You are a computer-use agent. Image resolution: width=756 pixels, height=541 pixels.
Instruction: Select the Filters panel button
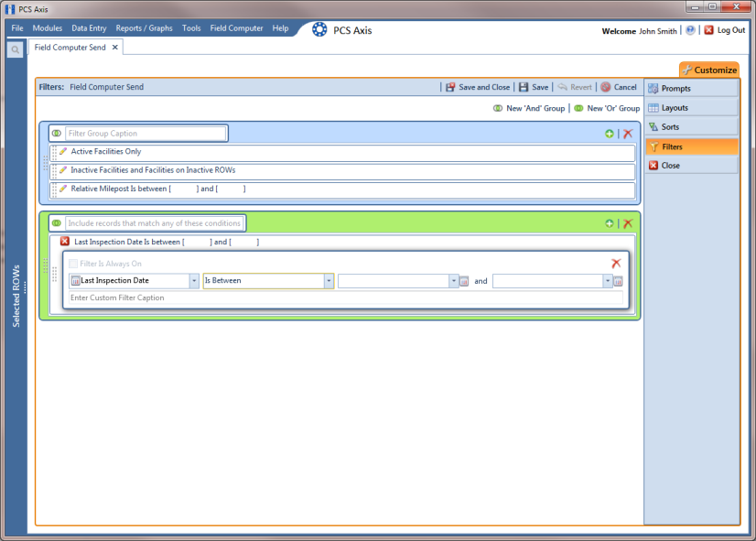tap(691, 146)
